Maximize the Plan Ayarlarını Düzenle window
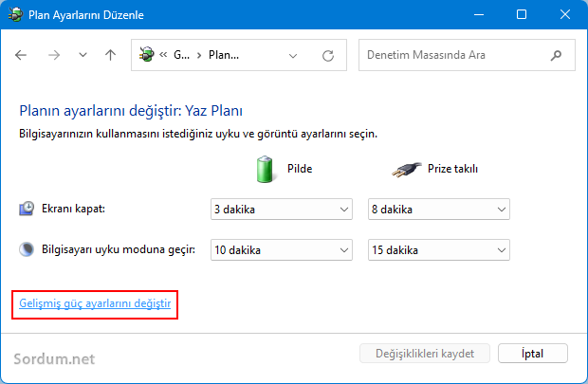588x384 pixels. tap(522, 14)
